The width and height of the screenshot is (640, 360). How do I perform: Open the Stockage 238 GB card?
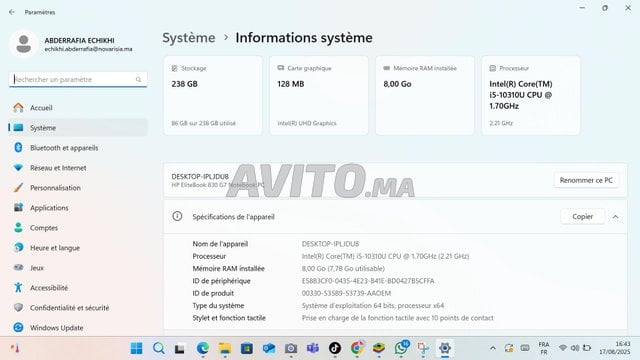click(x=213, y=95)
